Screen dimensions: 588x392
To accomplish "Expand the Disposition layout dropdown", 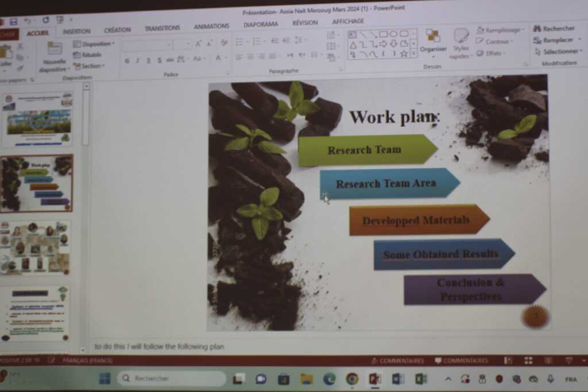I will [x=95, y=44].
